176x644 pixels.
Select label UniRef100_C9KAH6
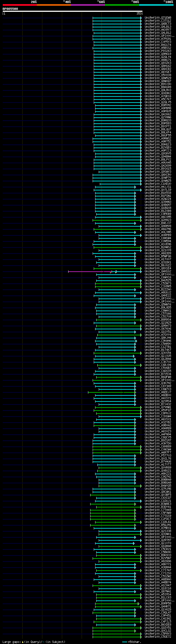tap(158, 341)
